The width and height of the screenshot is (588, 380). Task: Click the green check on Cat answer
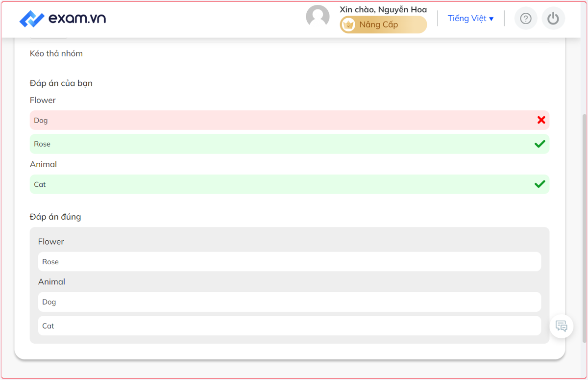[x=540, y=184]
